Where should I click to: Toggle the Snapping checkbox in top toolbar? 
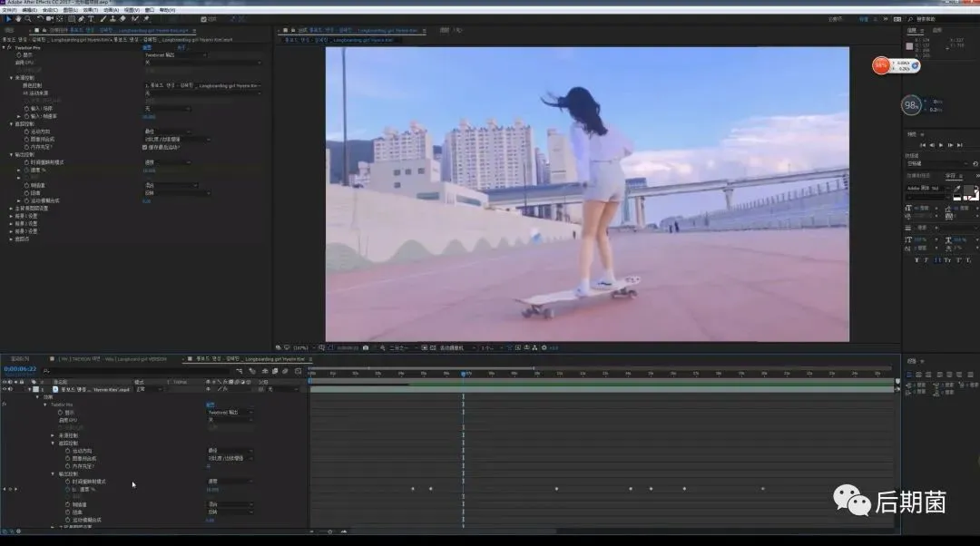[201, 18]
